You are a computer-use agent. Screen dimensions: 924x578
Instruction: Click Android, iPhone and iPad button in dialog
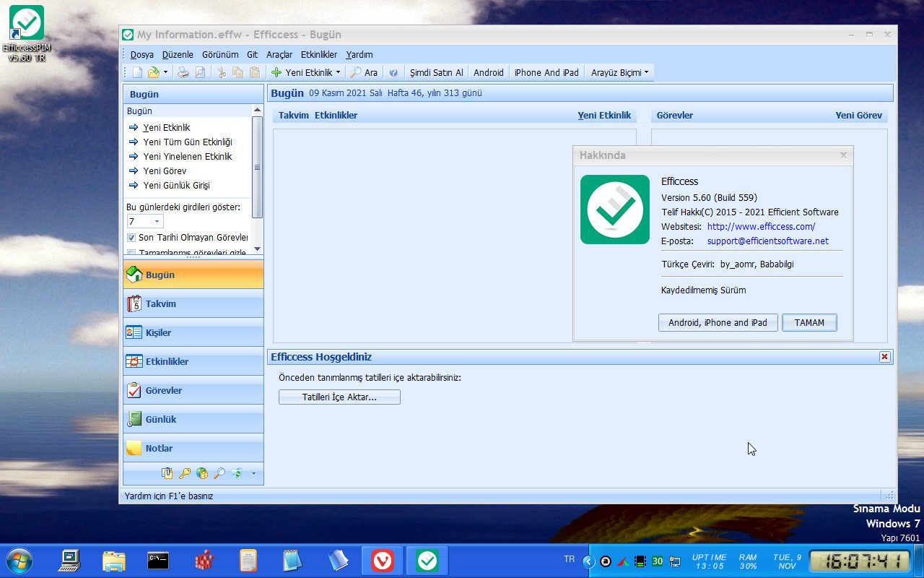(x=718, y=323)
